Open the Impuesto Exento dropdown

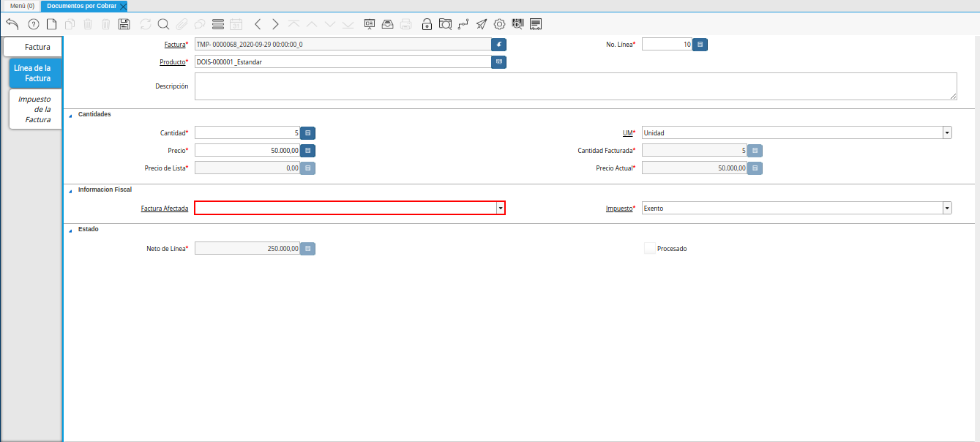pyautogui.click(x=947, y=208)
